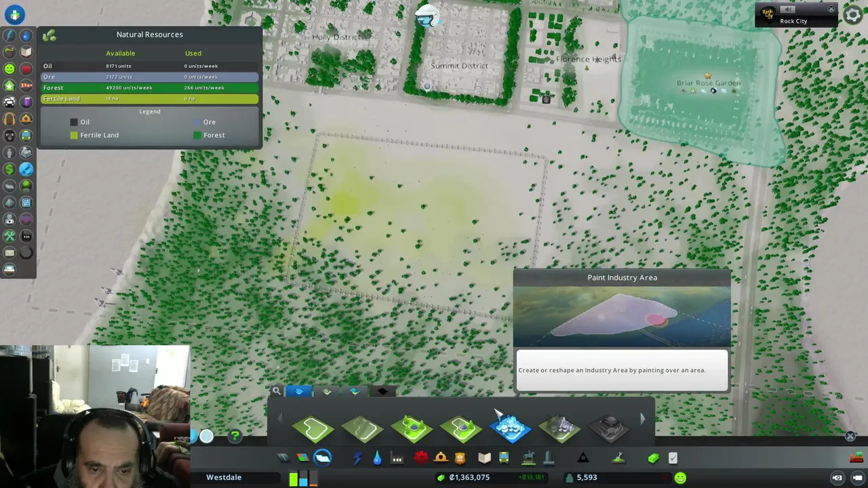Viewport: 868px width, 488px height.
Task: Open the Noise Pollution info view headphones
Action: [x=9, y=119]
